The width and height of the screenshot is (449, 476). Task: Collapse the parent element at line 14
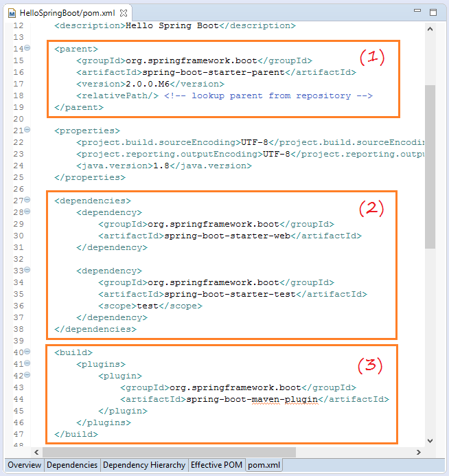27,47
